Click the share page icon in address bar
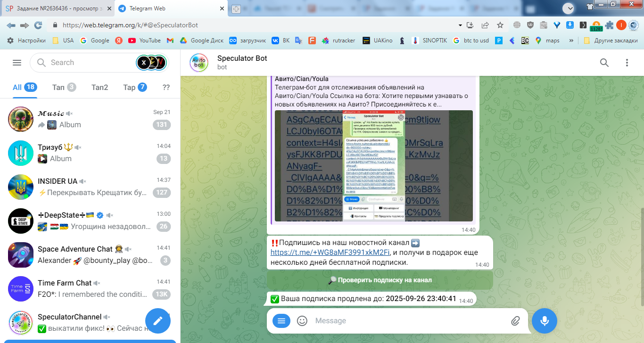 click(x=485, y=25)
